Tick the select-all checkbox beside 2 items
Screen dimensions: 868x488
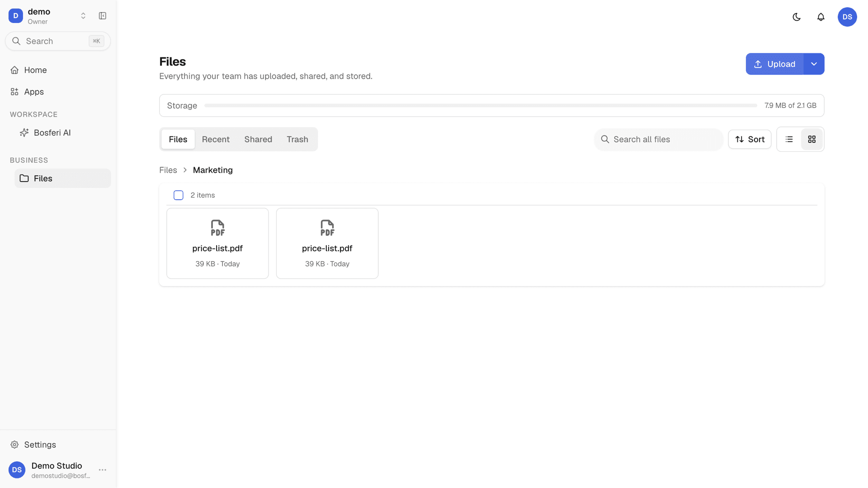pos(179,195)
